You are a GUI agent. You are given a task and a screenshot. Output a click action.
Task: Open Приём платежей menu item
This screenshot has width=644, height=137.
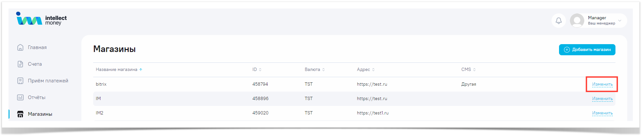(x=48, y=81)
